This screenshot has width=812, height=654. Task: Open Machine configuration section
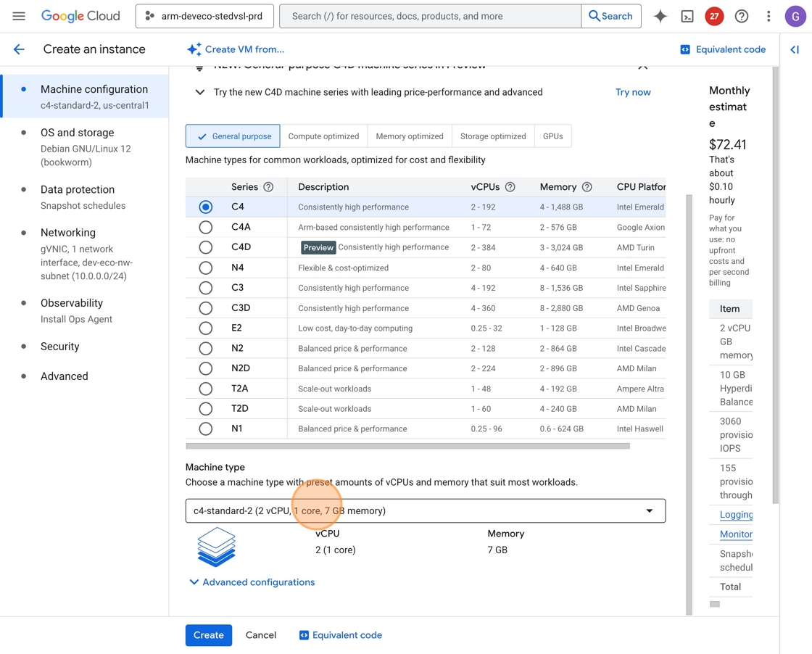click(x=86, y=96)
